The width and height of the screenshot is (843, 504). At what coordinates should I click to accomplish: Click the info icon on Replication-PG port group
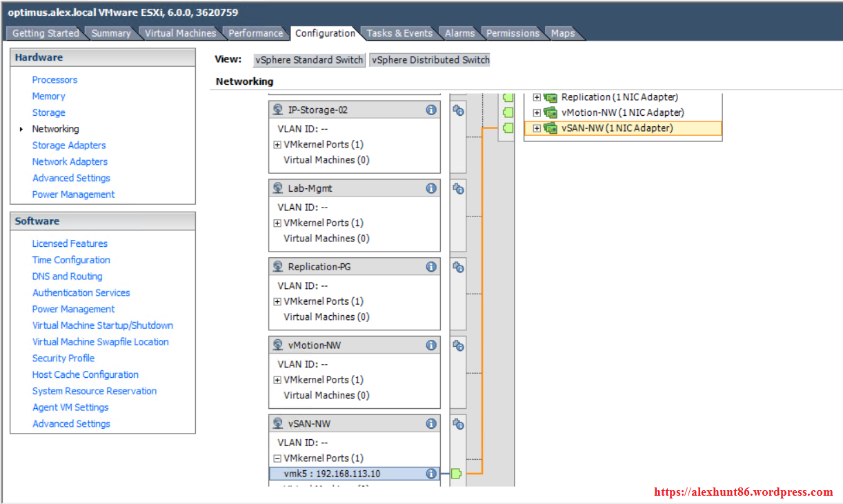430,266
